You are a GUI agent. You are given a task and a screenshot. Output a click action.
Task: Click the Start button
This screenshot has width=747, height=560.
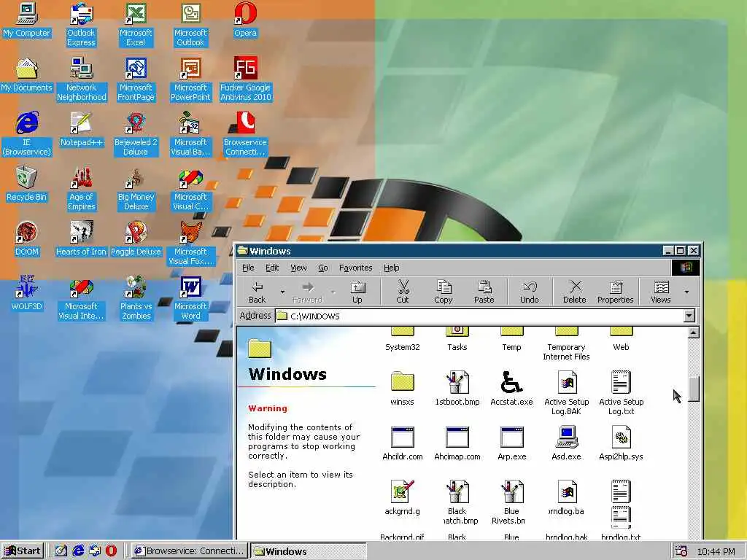23,551
